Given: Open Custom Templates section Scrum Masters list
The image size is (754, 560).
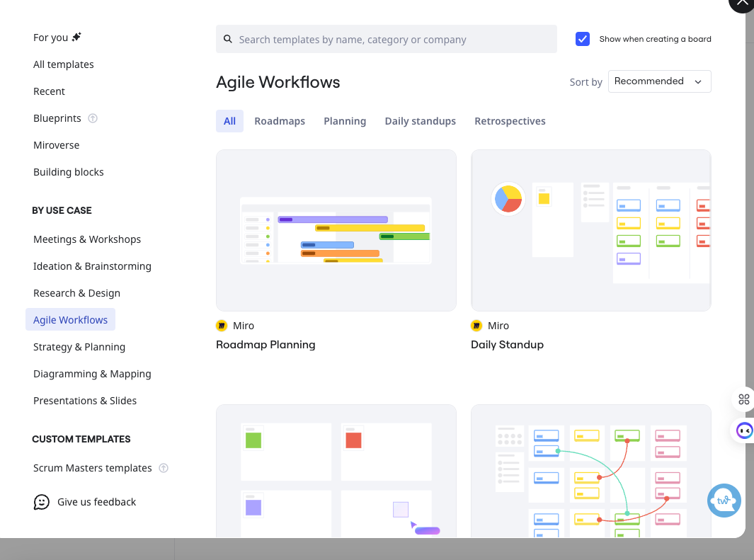Looking at the screenshot, I should pyautogui.click(x=92, y=468).
